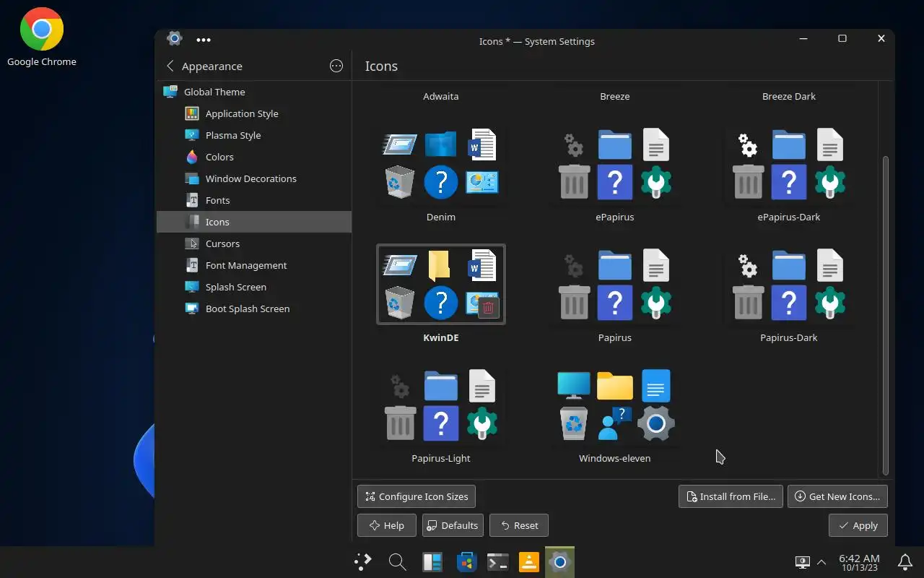This screenshot has width=924, height=578.
Task: Click the Plasma Style sidebar icon
Action: coord(191,135)
